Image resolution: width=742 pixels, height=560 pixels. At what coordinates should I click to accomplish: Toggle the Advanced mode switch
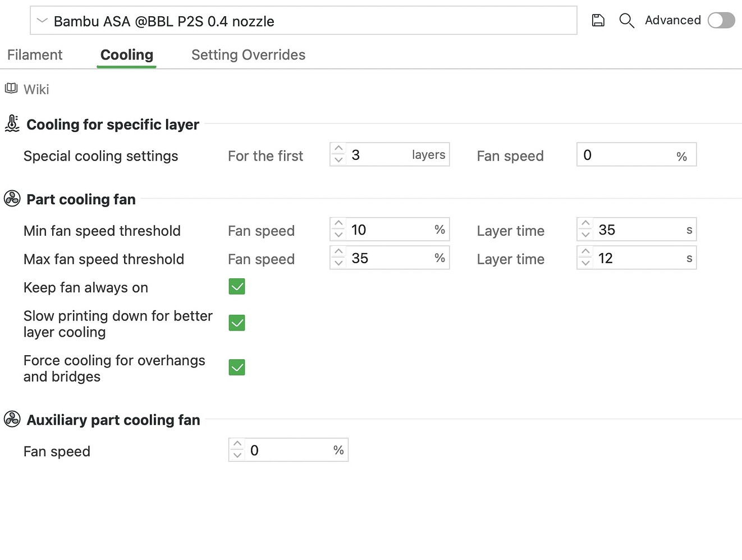(721, 20)
